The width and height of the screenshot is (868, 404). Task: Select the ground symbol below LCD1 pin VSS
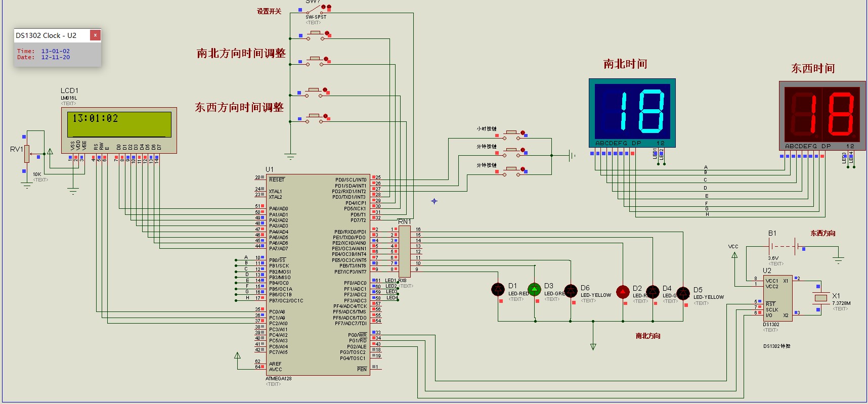73,191
